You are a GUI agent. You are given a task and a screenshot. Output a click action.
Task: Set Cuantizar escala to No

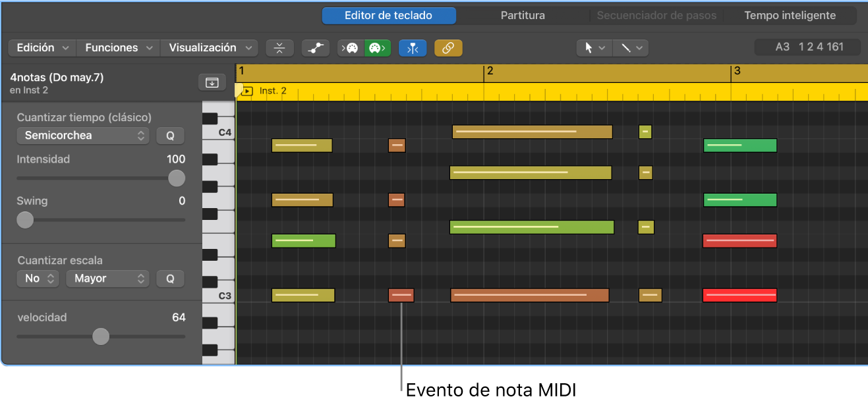(x=38, y=279)
